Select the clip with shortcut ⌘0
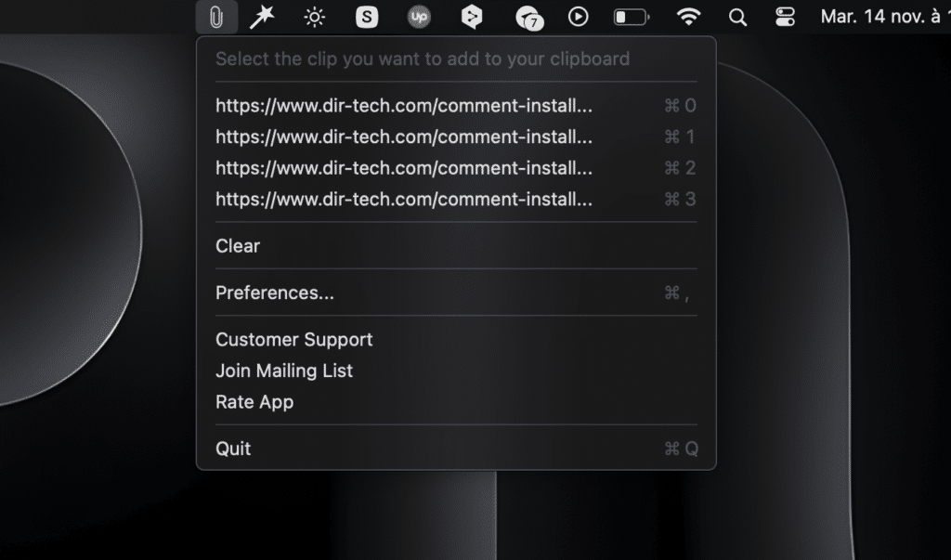This screenshot has width=951, height=560. (456, 106)
